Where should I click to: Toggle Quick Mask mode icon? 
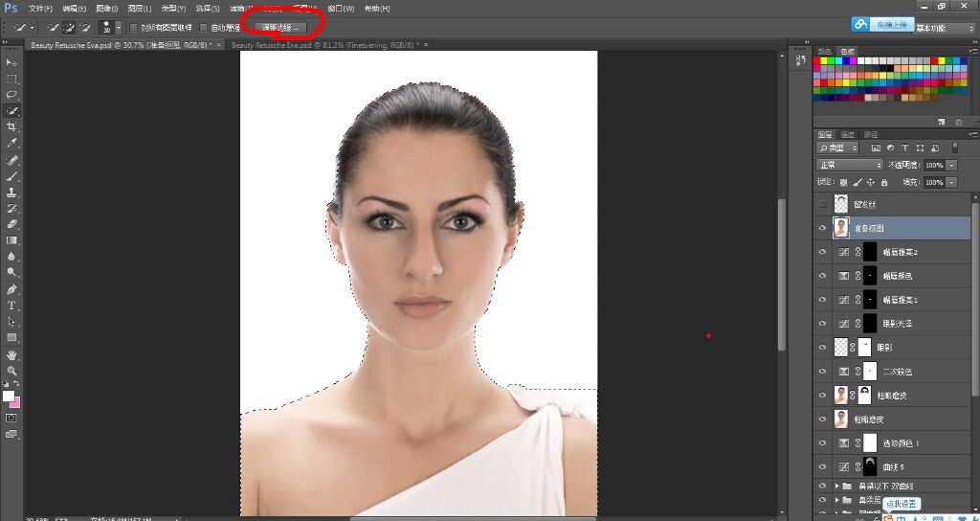coord(11,418)
